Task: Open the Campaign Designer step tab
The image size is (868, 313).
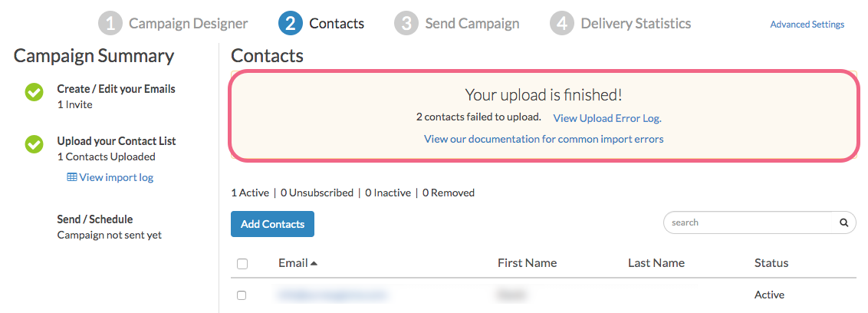Action: coord(188,23)
